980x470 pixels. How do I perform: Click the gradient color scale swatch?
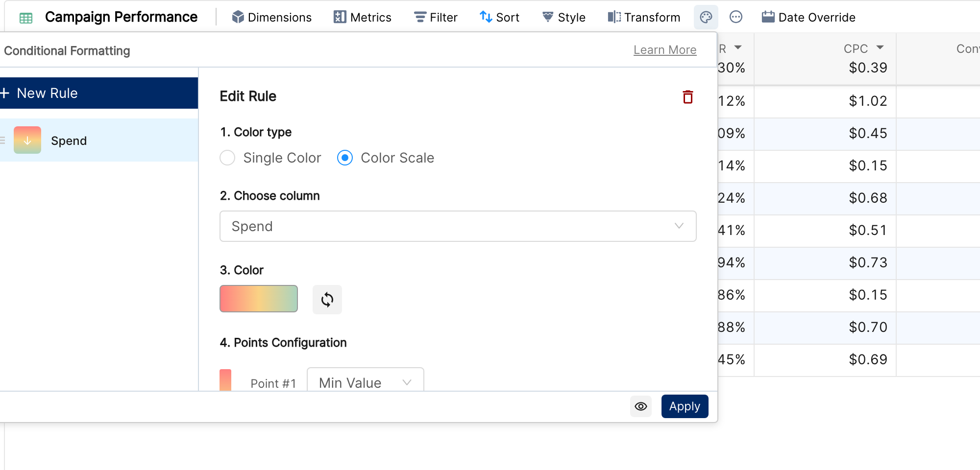pos(259,299)
